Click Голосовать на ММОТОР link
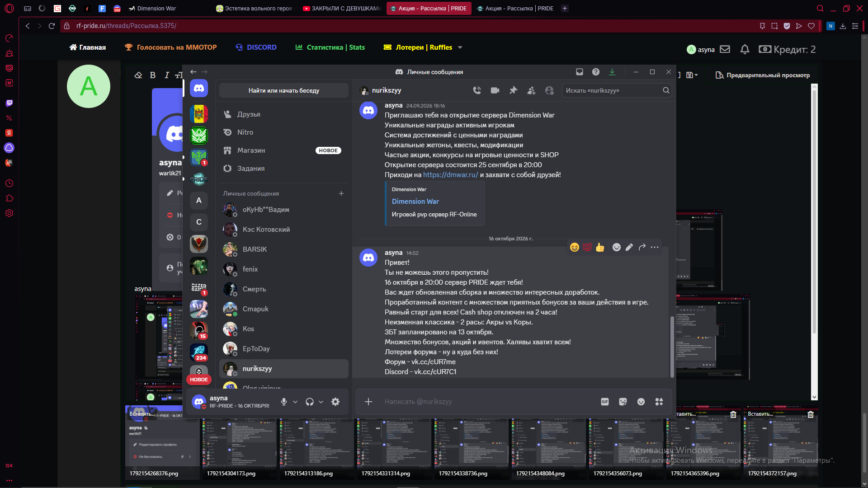 tap(171, 47)
